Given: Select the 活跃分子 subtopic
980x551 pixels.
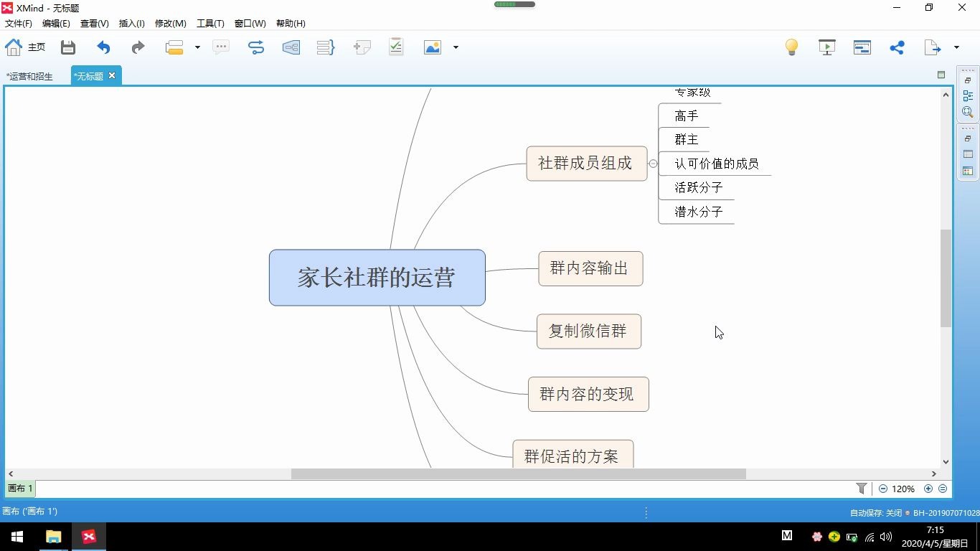Looking at the screenshot, I should click(699, 188).
